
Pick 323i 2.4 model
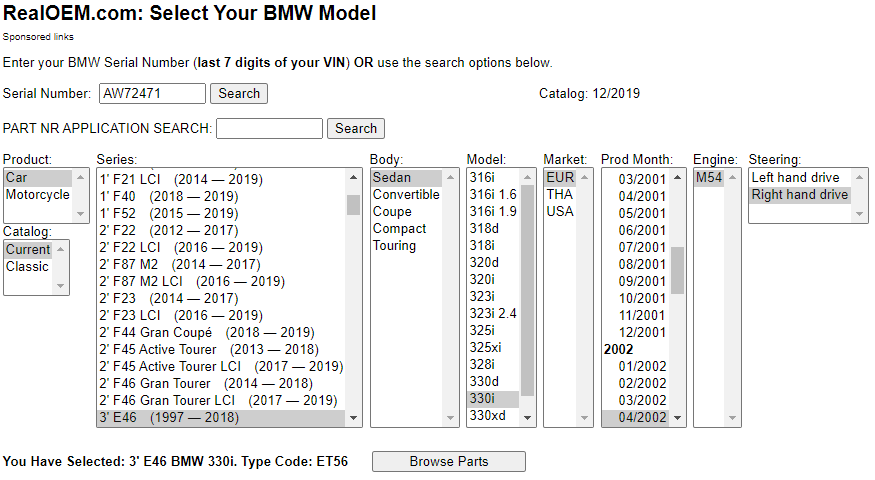(493, 314)
